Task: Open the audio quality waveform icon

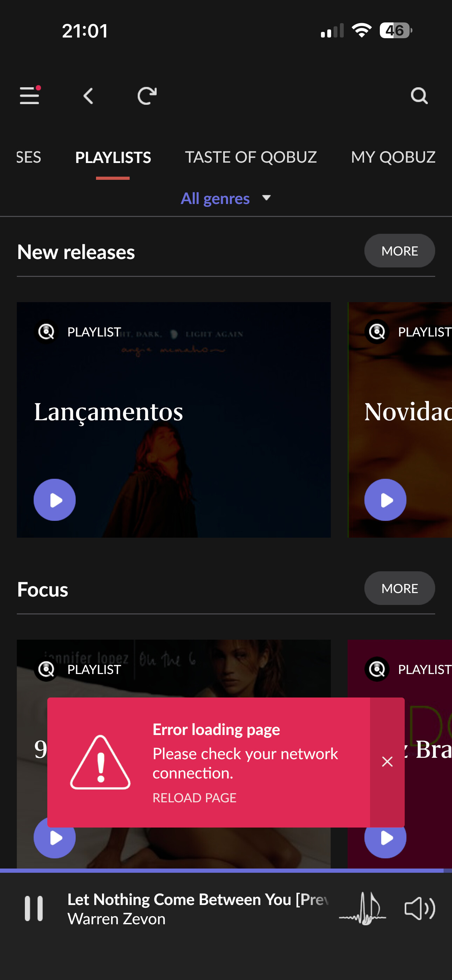Action: (x=362, y=908)
